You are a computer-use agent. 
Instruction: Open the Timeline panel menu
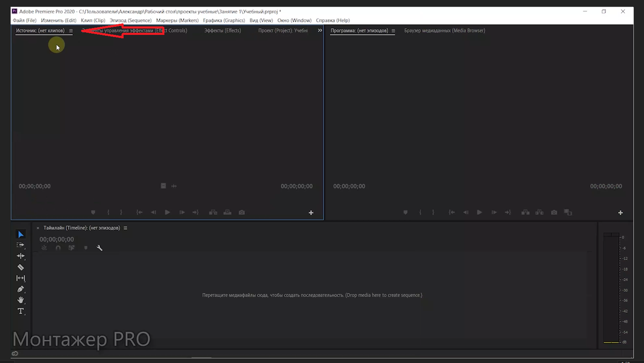click(x=126, y=228)
